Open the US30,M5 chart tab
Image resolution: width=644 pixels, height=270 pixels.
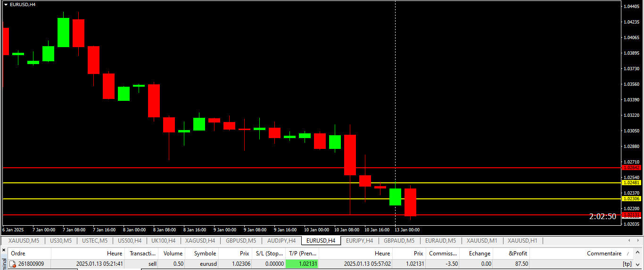(x=61, y=241)
